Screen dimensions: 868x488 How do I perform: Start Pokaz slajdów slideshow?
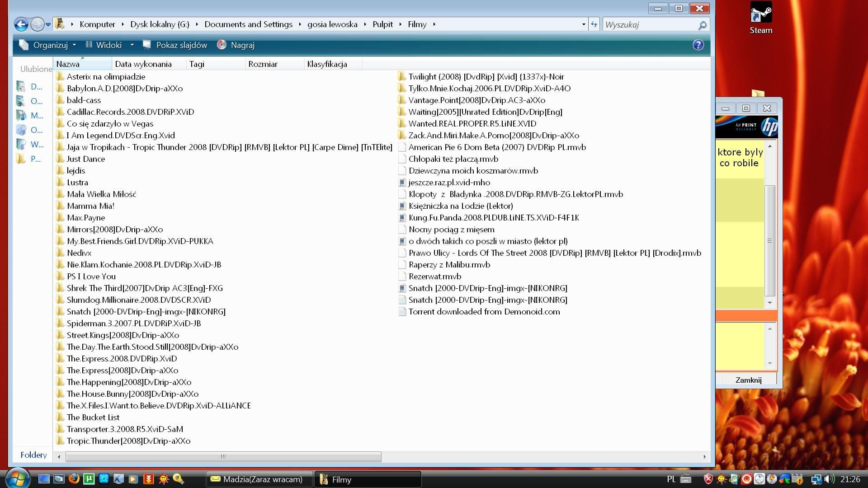(175, 45)
